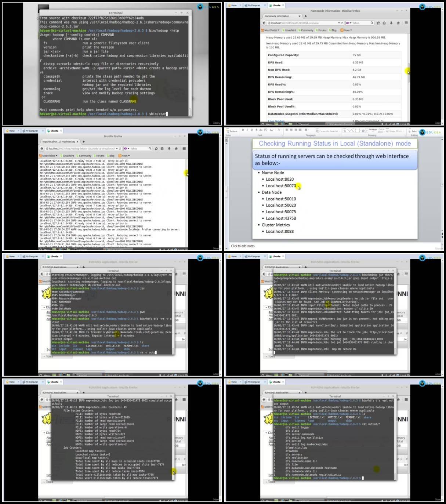Open new tab next to al-machine.log tab
The width and height of the screenshot is (446, 504).
[x=84, y=142]
